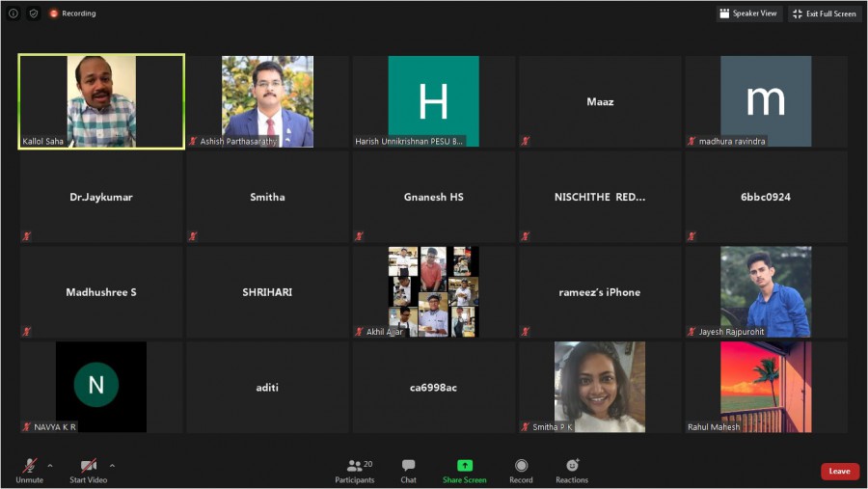
Task: Expand audio options arrow beside Unmute
Action: [x=50, y=465]
